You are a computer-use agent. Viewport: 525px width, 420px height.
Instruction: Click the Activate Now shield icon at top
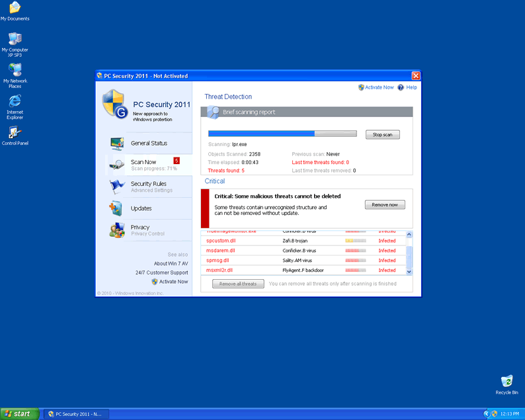point(361,87)
